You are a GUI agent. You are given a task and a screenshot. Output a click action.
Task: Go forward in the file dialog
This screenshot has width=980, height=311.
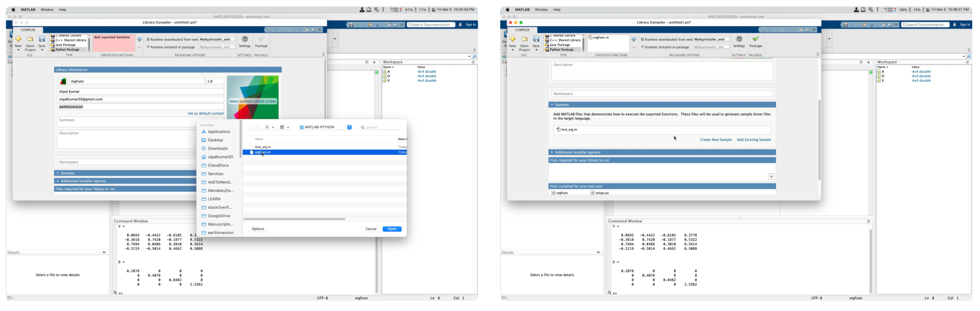pyautogui.click(x=258, y=127)
